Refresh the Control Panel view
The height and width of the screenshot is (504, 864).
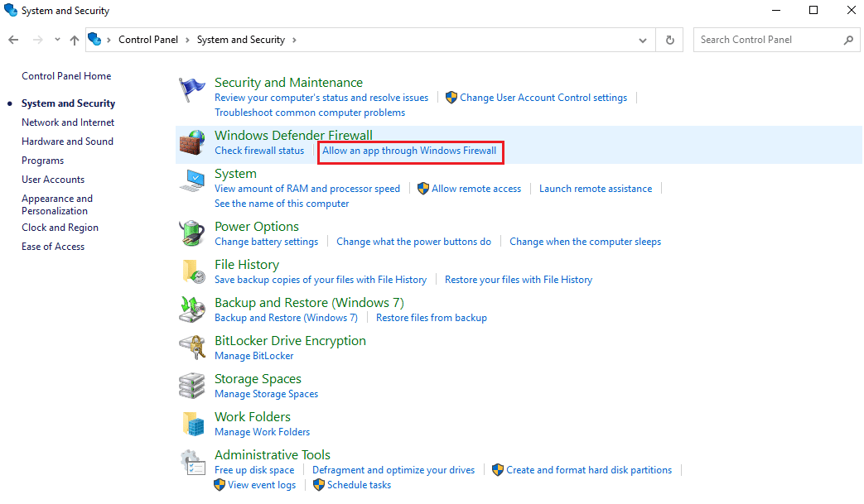point(669,40)
